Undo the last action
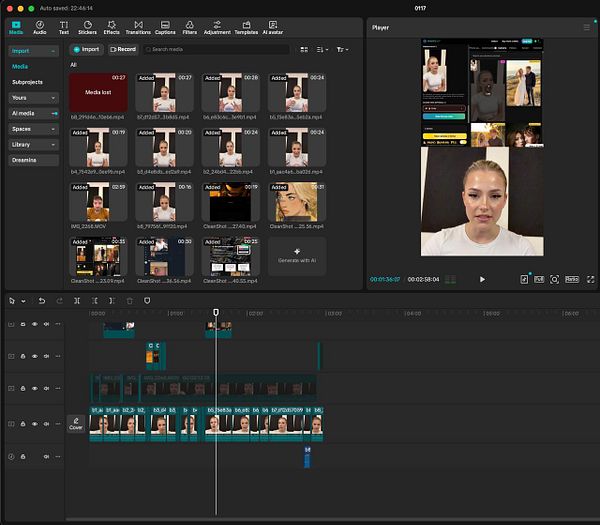Viewport: 600px width, 525px height. [42, 301]
